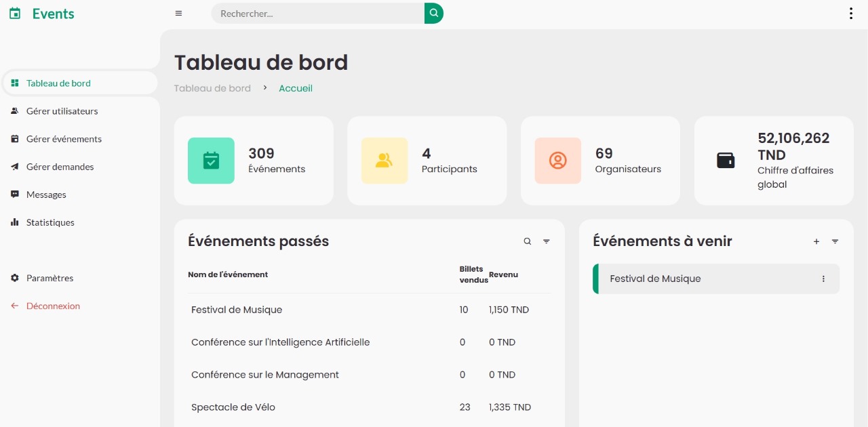This screenshot has width=868, height=427.
Task: Click the wallet icon for Chiffre d'affaires
Action: [x=726, y=161]
